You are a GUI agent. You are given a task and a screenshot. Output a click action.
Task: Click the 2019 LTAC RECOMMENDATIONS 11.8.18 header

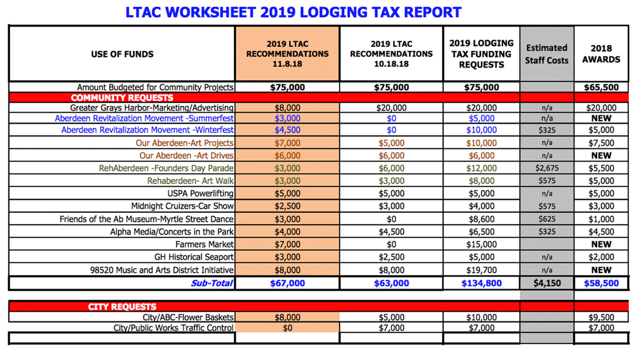tap(287, 54)
